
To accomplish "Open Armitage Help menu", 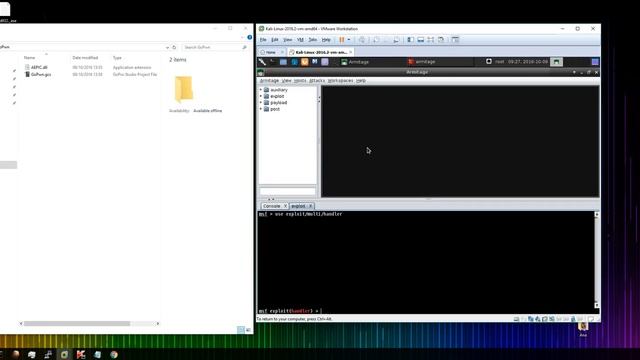I will (361, 81).
